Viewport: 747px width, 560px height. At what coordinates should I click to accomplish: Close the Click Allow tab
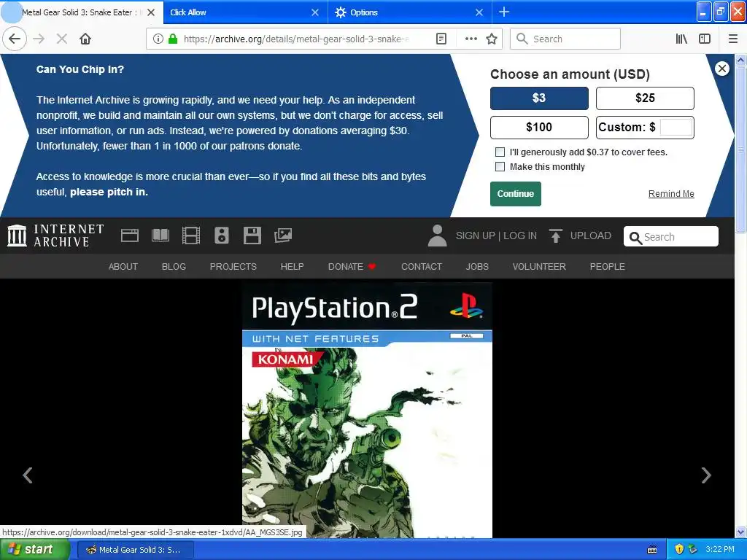[315, 12]
